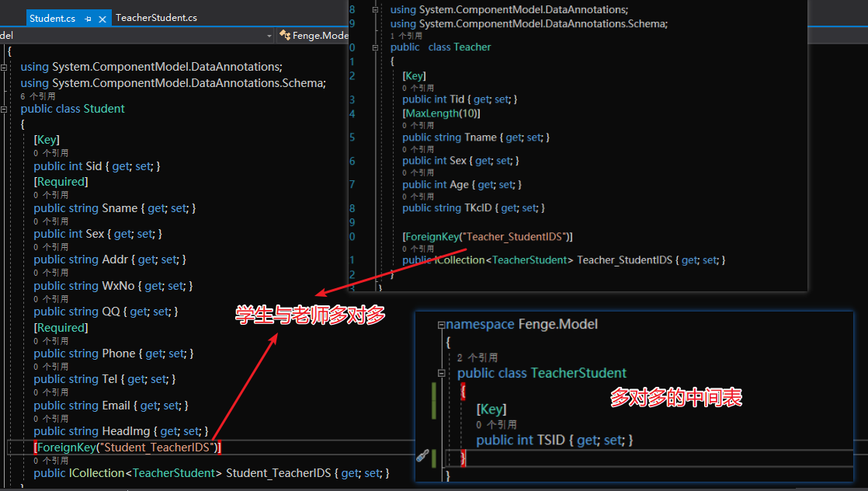Image resolution: width=868 pixels, height=491 pixels.
Task: Click the screwdriver quick actions icon
Action: point(422,456)
